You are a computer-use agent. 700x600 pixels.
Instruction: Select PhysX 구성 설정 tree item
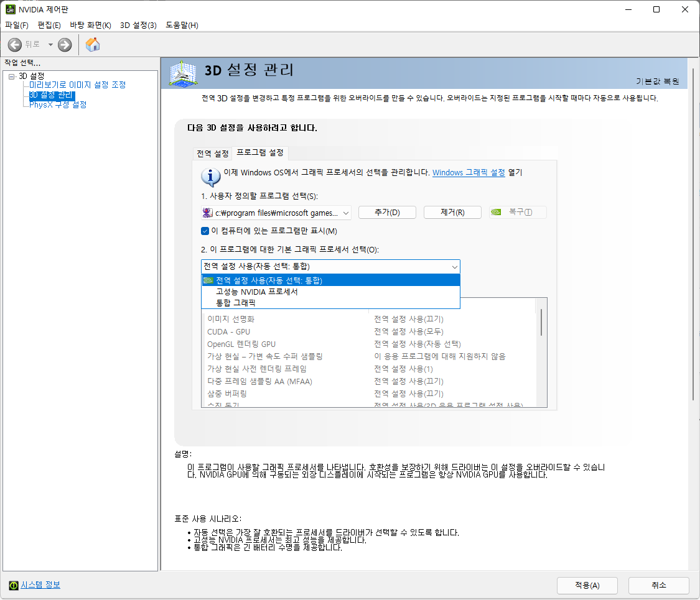(x=58, y=105)
